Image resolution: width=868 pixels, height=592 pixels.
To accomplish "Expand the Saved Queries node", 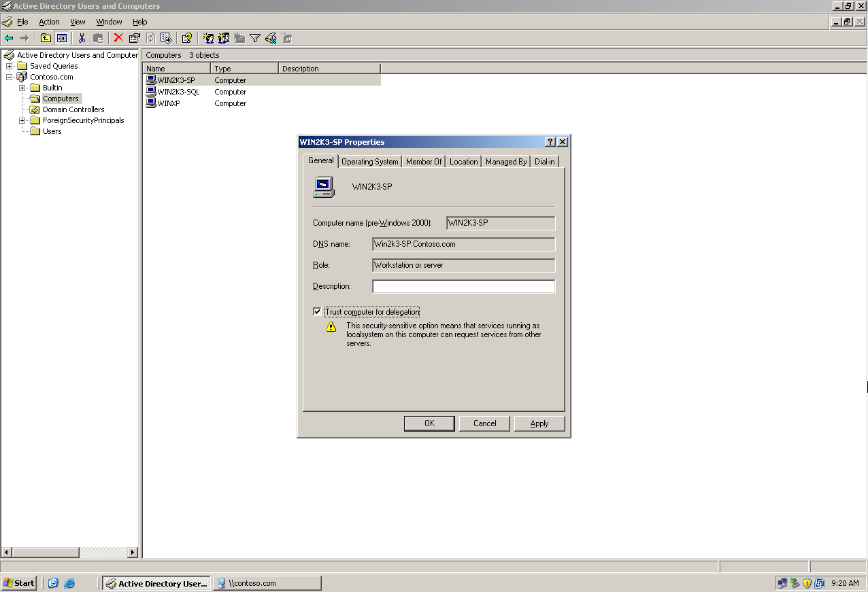I will pos(9,66).
